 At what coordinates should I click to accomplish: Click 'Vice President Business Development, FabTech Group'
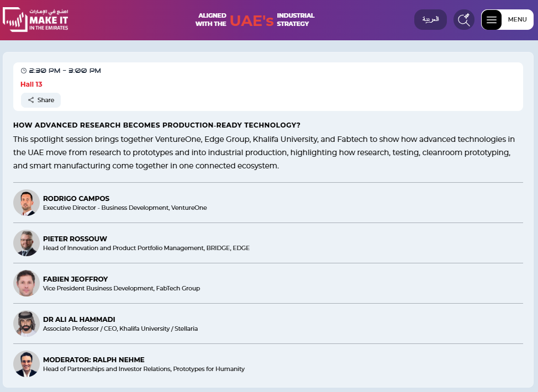(x=122, y=288)
